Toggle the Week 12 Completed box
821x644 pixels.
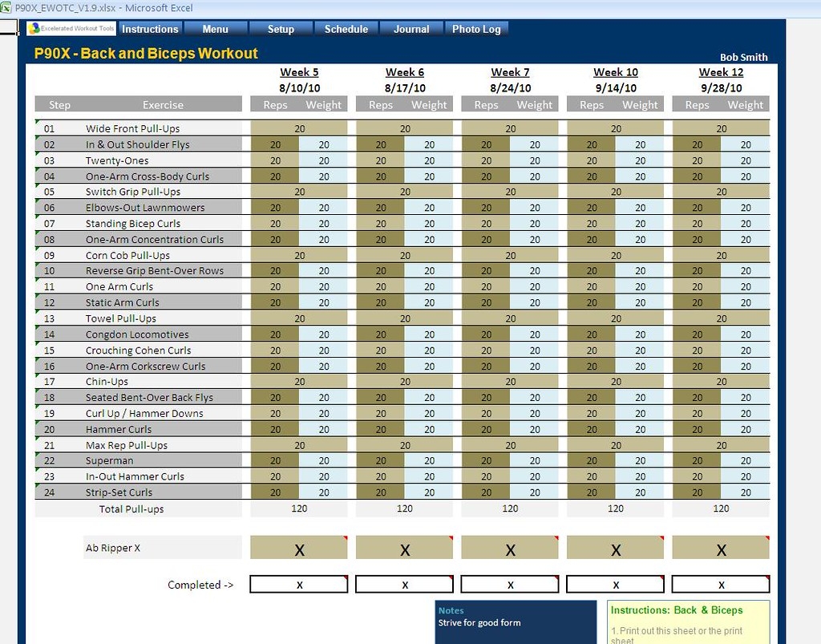click(721, 585)
